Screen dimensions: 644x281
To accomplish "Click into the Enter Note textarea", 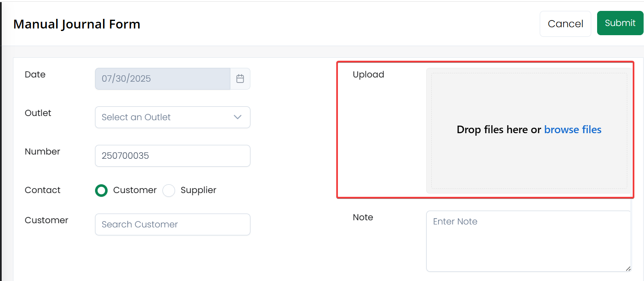I will coord(528,241).
